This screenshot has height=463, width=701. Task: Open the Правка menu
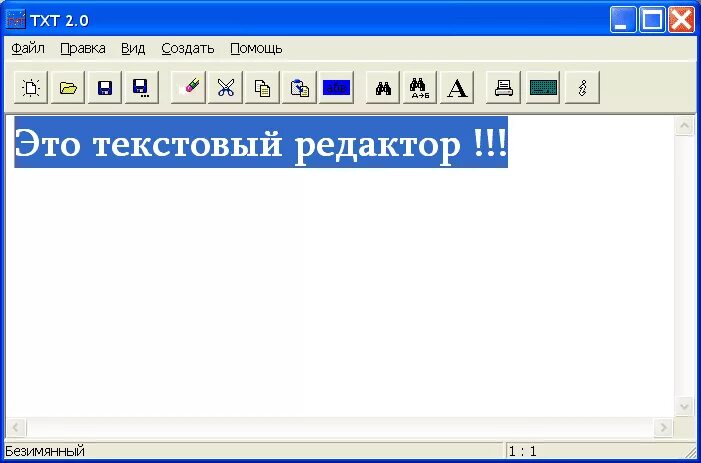83,48
